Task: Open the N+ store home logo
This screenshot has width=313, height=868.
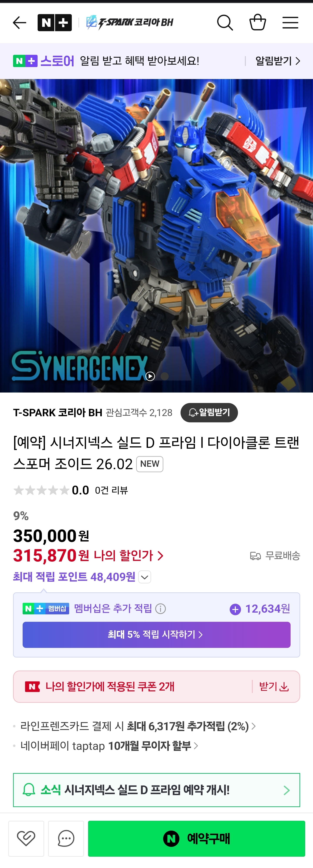Action: click(x=55, y=23)
